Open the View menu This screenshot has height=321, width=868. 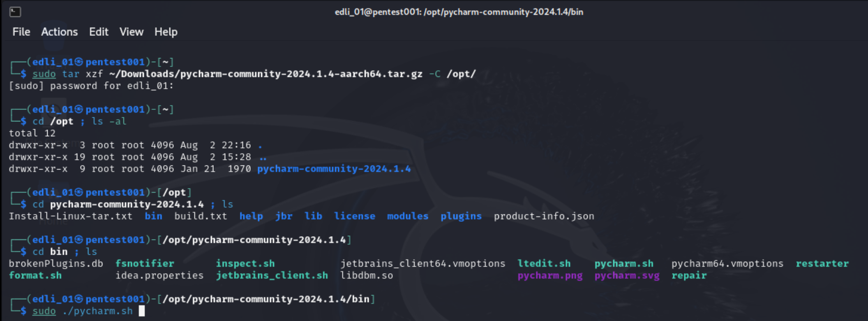[132, 32]
